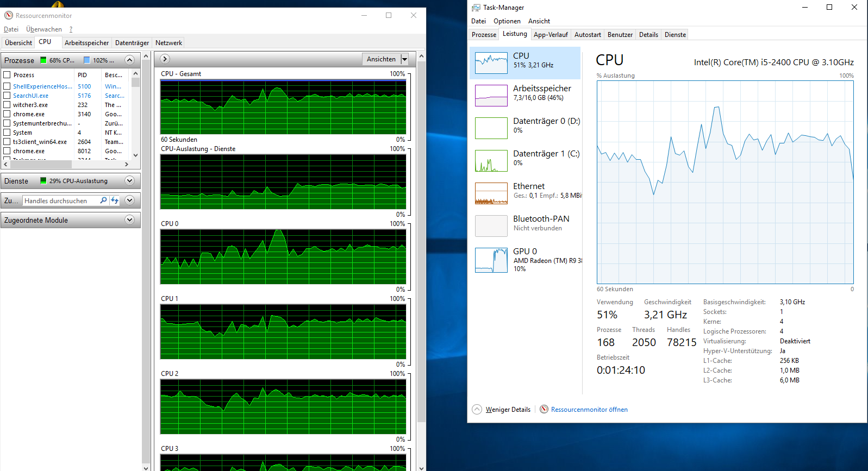Image resolution: width=868 pixels, height=471 pixels.
Task: Check the SearchUI.exe checkbox
Action: [x=7, y=96]
